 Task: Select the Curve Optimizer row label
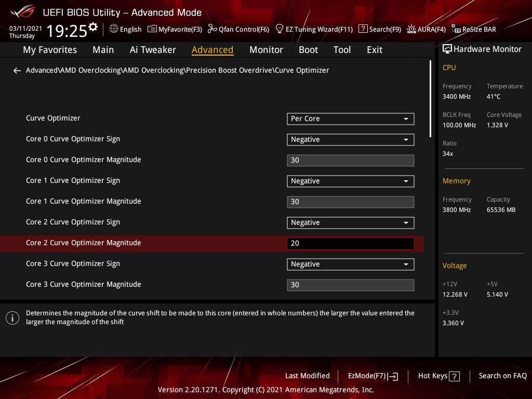tap(53, 118)
